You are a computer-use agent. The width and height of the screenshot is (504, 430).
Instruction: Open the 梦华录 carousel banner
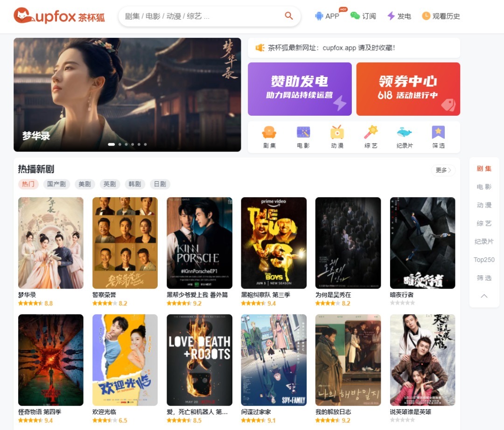[x=127, y=95]
